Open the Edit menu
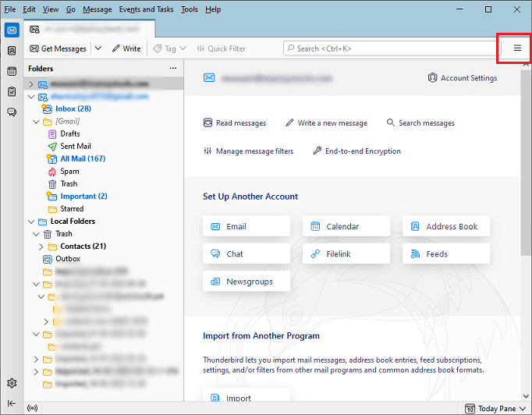This screenshot has width=532, height=415. (29, 9)
